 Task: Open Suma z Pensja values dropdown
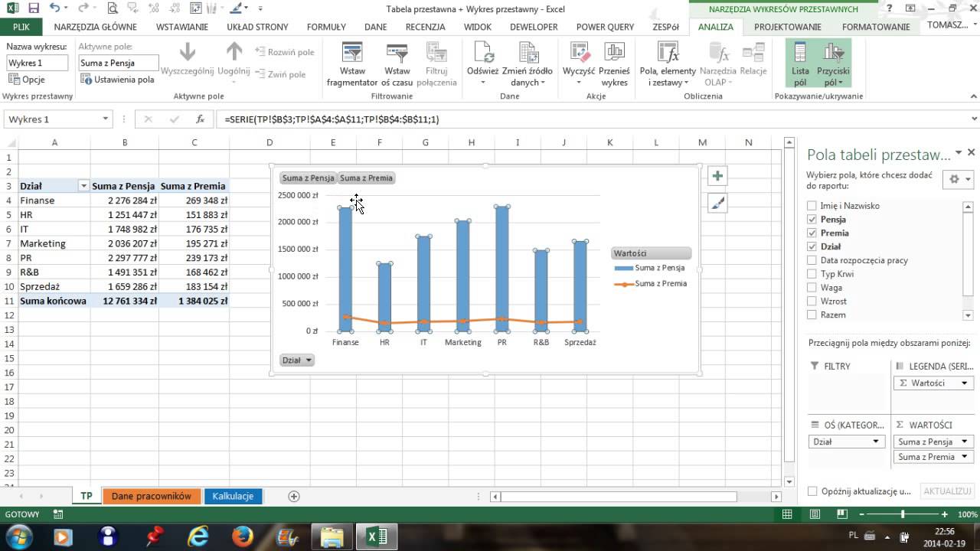[x=965, y=442]
